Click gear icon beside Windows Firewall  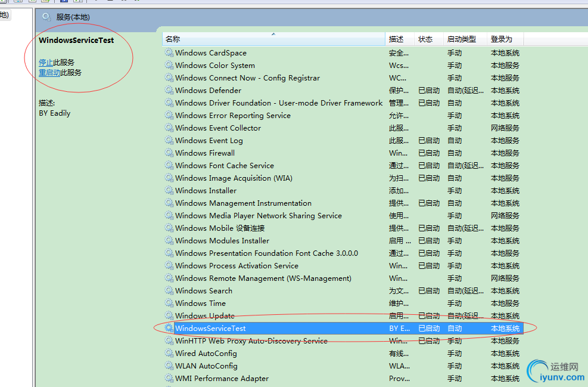pyautogui.click(x=169, y=153)
